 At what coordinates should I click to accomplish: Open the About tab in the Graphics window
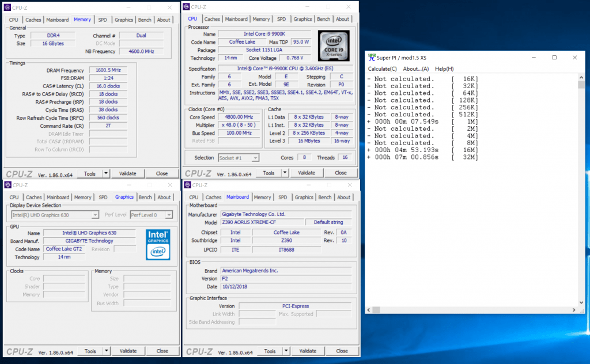point(164,198)
